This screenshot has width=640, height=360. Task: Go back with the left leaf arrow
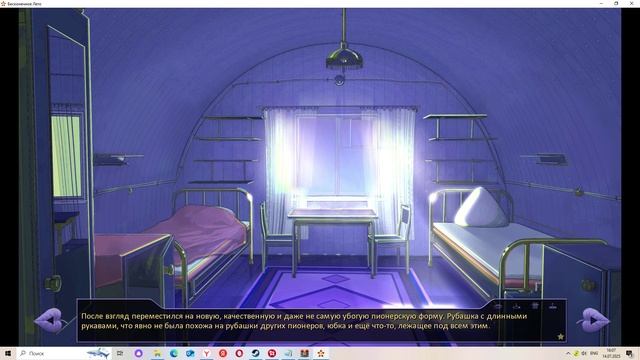tap(50, 320)
